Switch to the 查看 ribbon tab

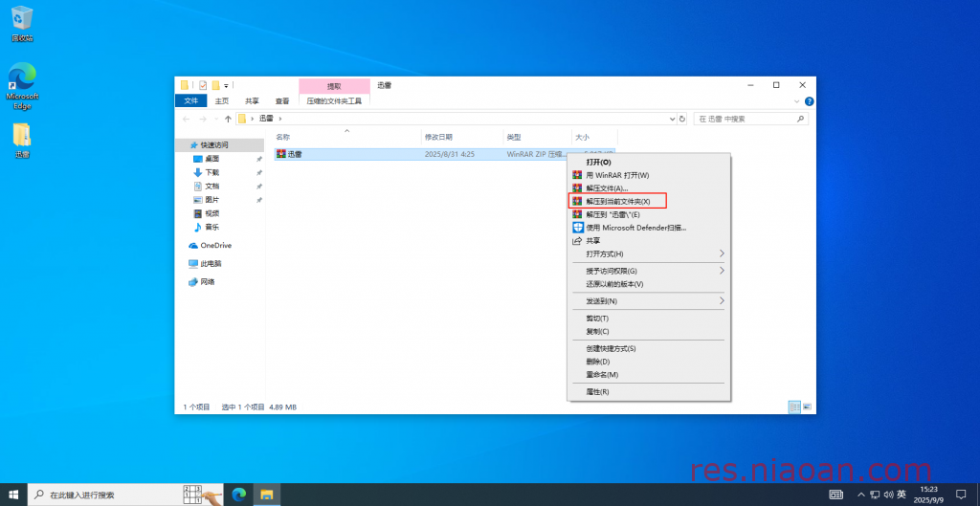click(x=282, y=100)
